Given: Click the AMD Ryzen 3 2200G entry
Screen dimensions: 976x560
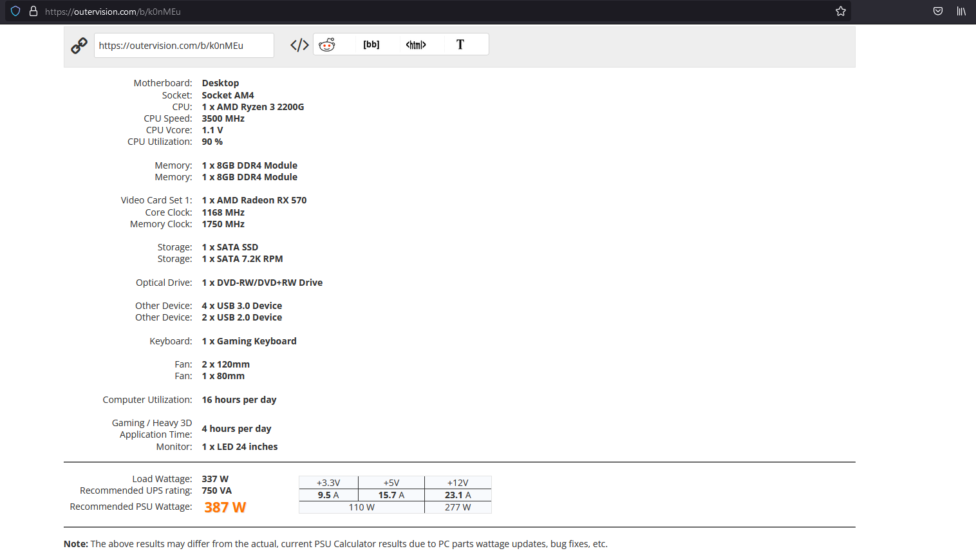Looking at the screenshot, I should [x=253, y=107].
